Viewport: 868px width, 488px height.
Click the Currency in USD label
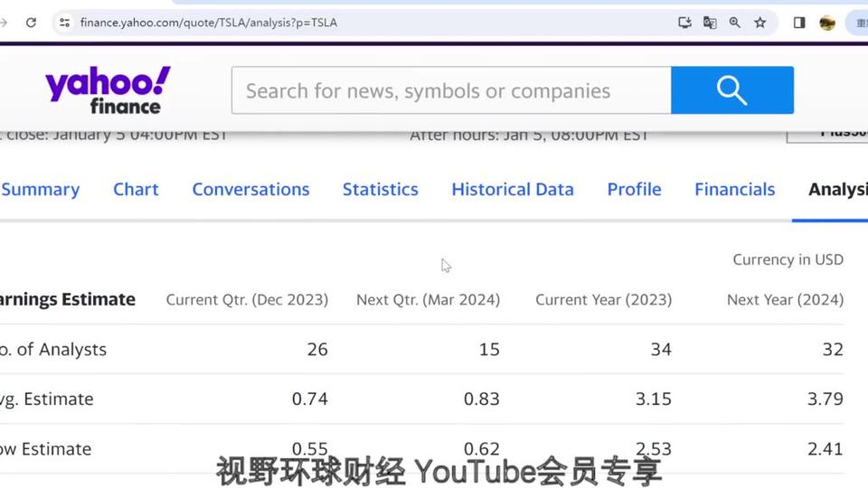pyautogui.click(x=788, y=259)
